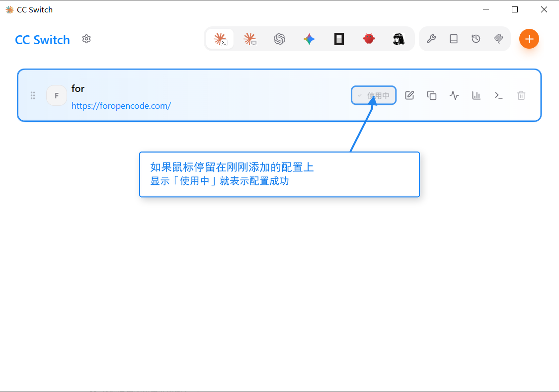Open the book prompts panel
Image resolution: width=559 pixels, height=392 pixels.
coord(454,39)
